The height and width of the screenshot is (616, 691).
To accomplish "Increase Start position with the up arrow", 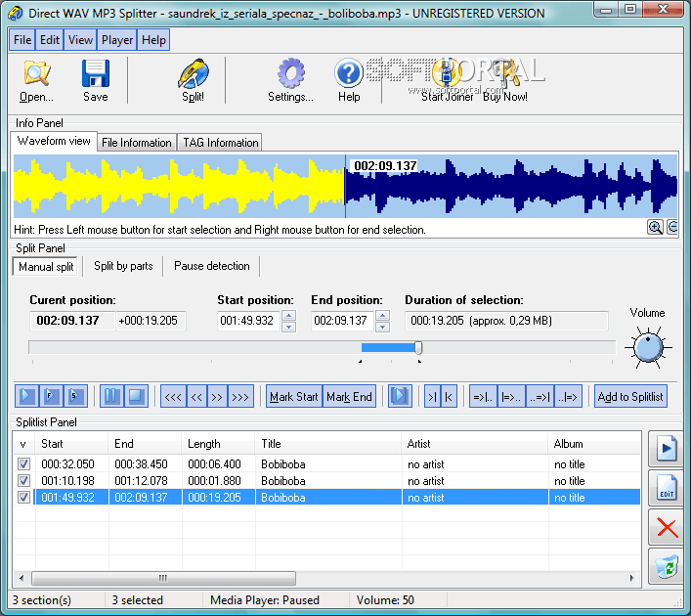I will click(x=288, y=315).
